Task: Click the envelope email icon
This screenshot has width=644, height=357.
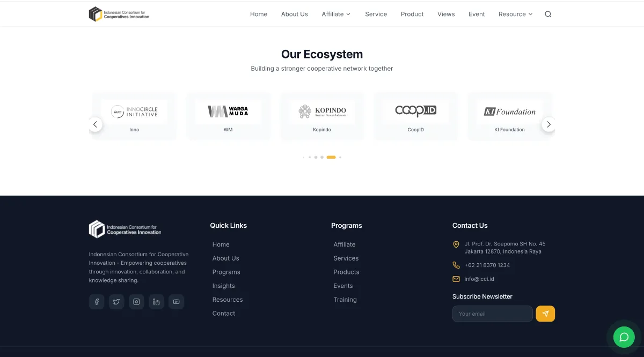Action: [456, 279]
